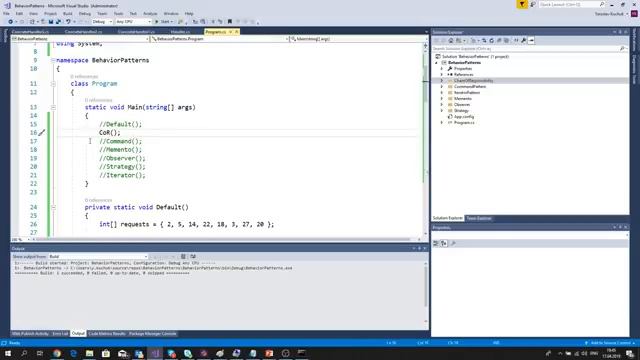
Task: Click Add to Source Control in status bar
Action: pyautogui.click(x=610, y=343)
